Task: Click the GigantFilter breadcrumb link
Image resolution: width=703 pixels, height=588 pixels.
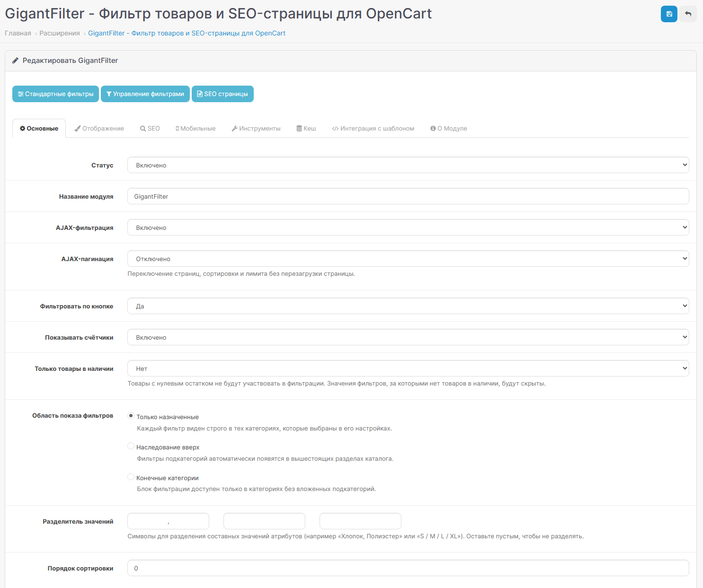Action: (x=187, y=33)
